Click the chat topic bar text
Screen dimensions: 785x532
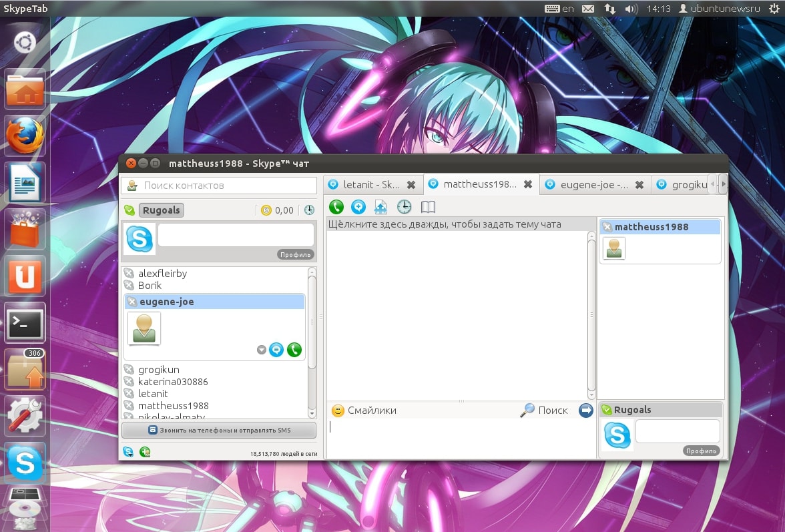(x=444, y=224)
